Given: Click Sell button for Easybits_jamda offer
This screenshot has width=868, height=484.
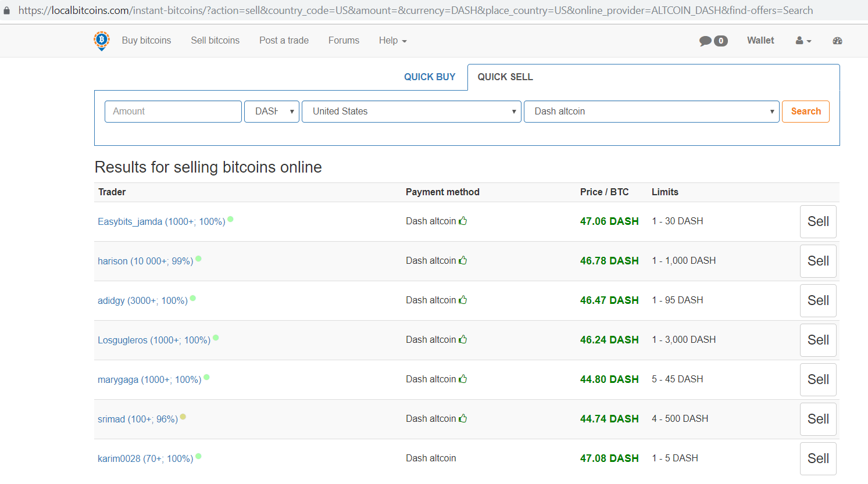Looking at the screenshot, I should click(818, 221).
